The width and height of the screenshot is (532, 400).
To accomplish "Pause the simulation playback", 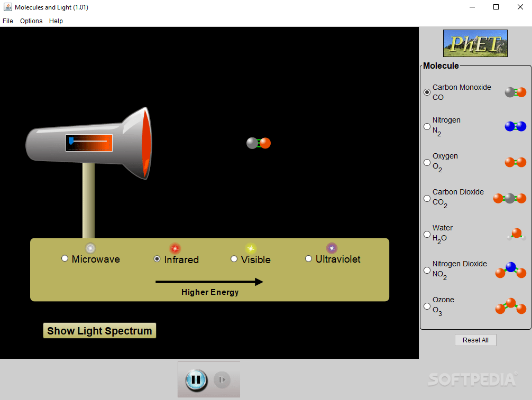I will tap(195, 379).
